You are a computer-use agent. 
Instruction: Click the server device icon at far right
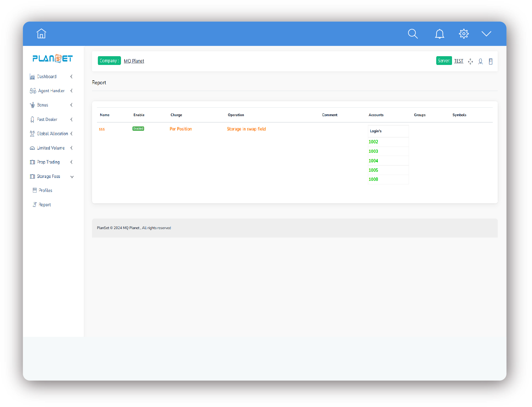tap(491, 61)
